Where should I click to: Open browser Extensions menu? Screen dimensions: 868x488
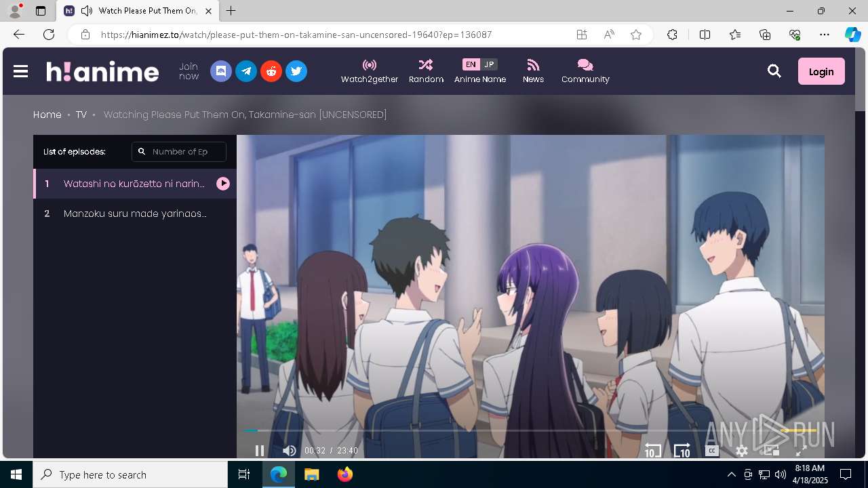click(672, 35)
